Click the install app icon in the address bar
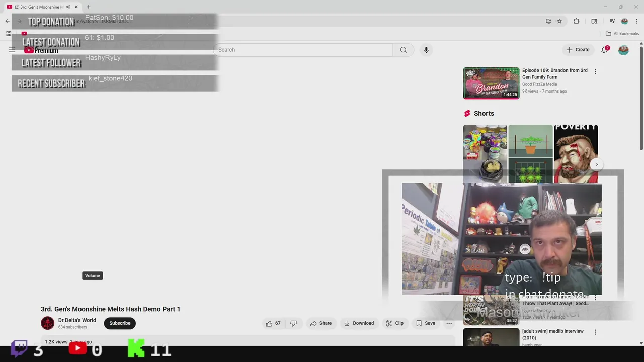The image size is (644, 362). tap(548, 21)
